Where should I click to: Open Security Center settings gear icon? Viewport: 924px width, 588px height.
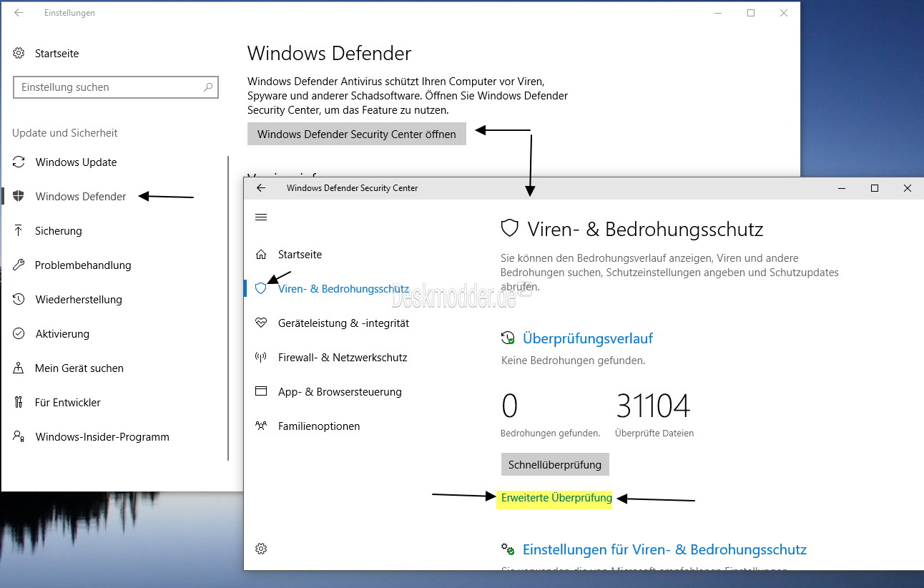coord(261,549)
